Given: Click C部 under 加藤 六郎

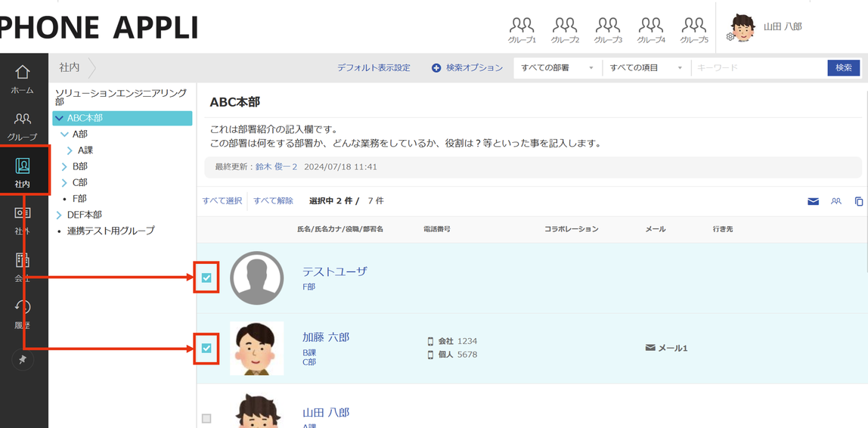Looking at the screenshot, I should (309, 362).
